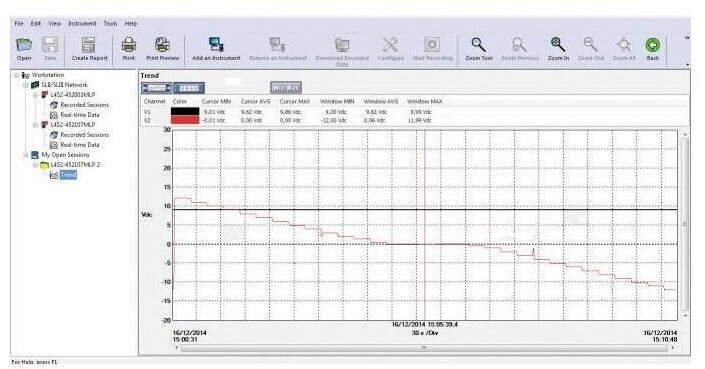Select Real-time Data under L452-452107MLP

tap(80, 145)
